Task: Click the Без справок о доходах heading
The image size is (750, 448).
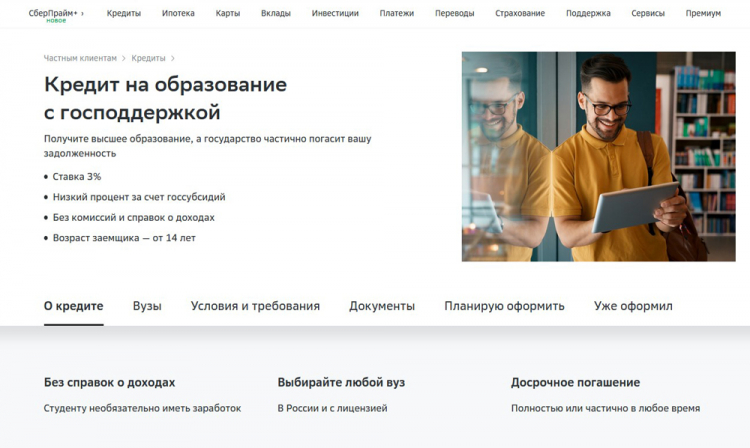Action: click(110, 382)
